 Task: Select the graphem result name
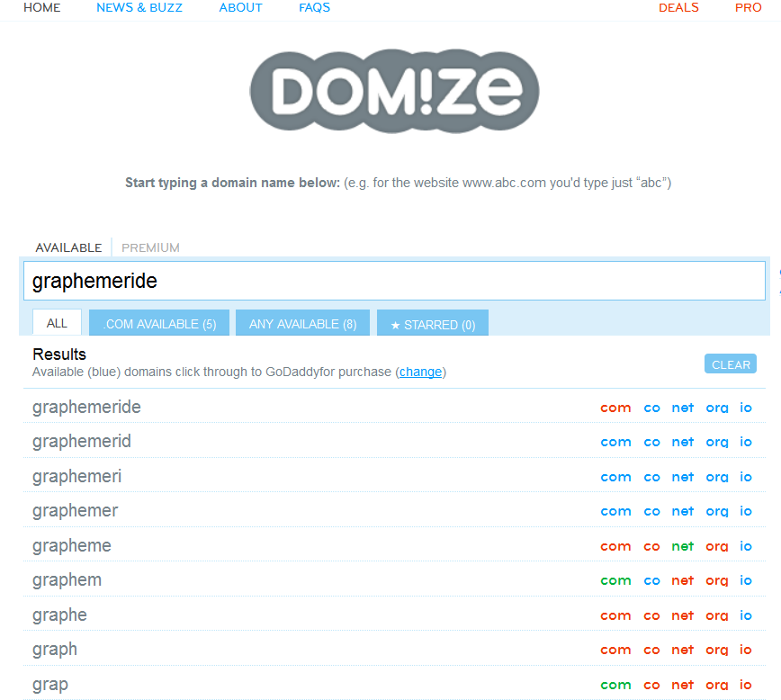(x=67, y=580)
